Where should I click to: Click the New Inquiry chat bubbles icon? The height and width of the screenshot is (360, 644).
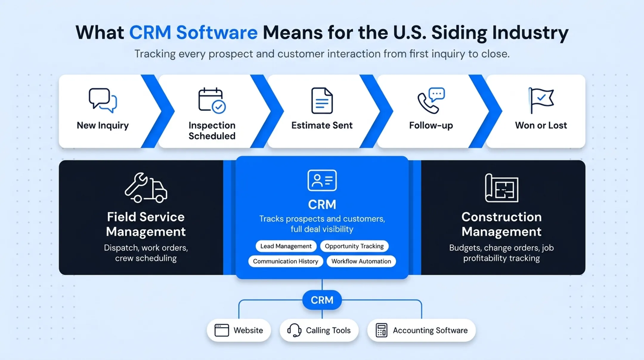(x=103, y=100)
